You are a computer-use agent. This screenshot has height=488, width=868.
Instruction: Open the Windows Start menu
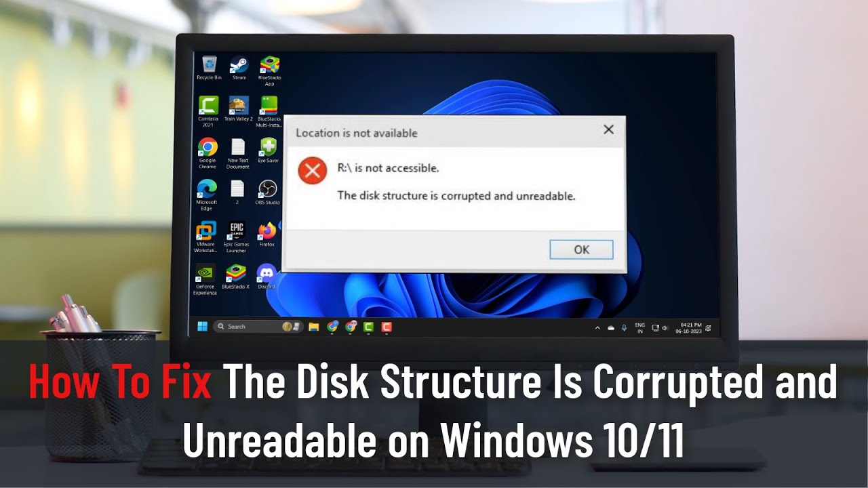click(202, 327)
